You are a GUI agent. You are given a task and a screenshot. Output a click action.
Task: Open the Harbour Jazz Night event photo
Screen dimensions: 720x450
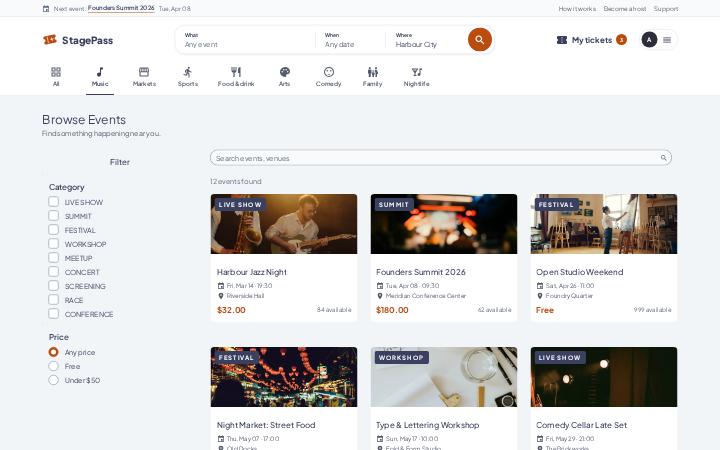click(x=284, y=224)
